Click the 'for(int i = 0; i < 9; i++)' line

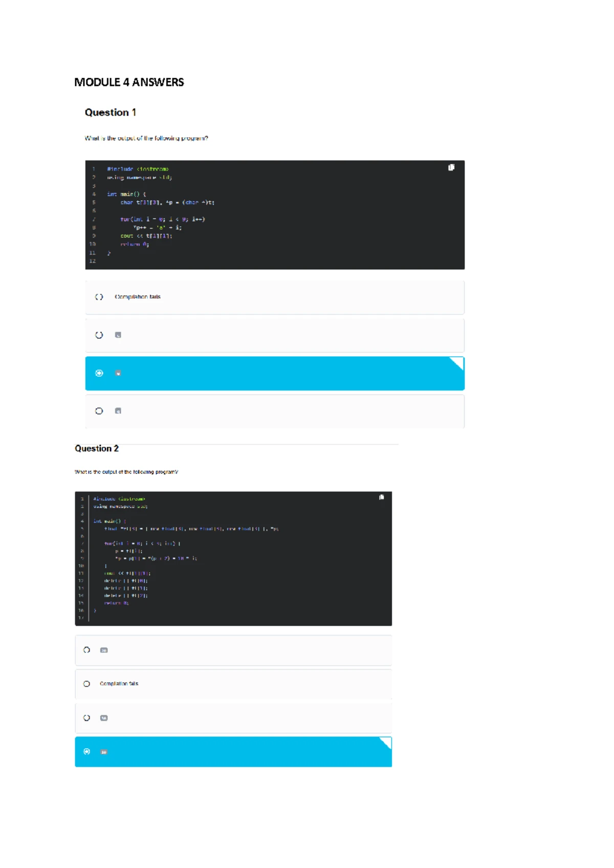click(163, 219)
